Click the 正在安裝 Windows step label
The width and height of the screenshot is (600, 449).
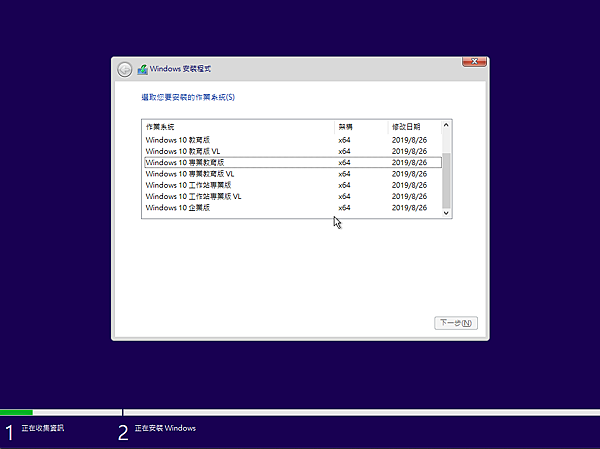point(165,428)
